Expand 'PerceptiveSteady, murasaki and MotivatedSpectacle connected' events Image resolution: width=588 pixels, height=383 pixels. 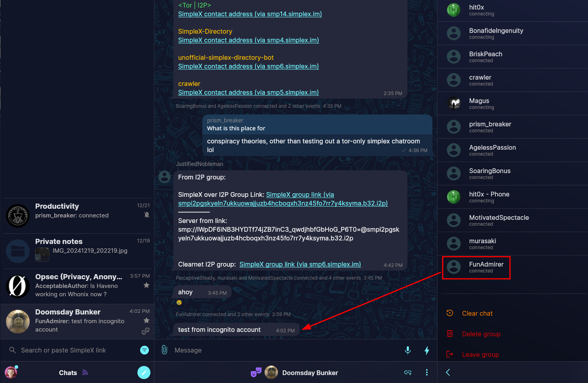[279, 278]
